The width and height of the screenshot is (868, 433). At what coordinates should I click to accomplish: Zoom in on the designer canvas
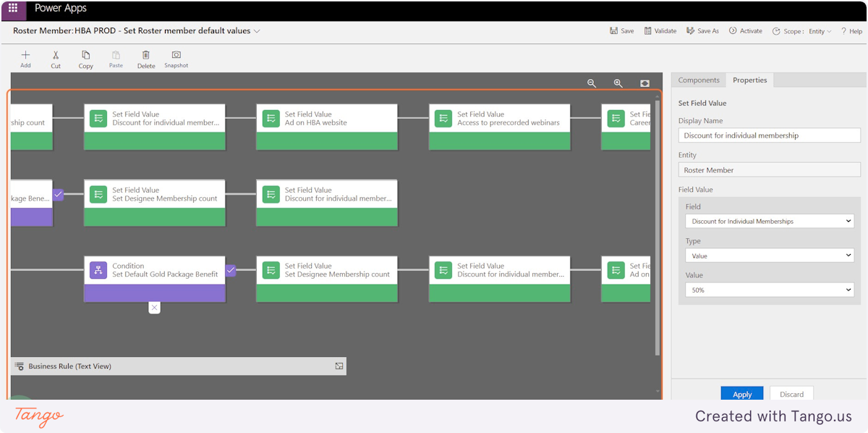tap(618, 83)
